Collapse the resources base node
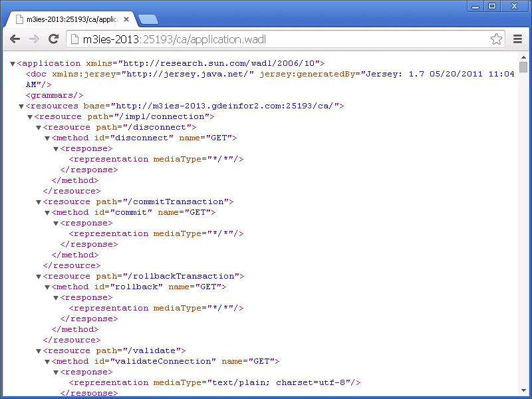The height and width of the screenshot is (399, 532). click(21, 106)
